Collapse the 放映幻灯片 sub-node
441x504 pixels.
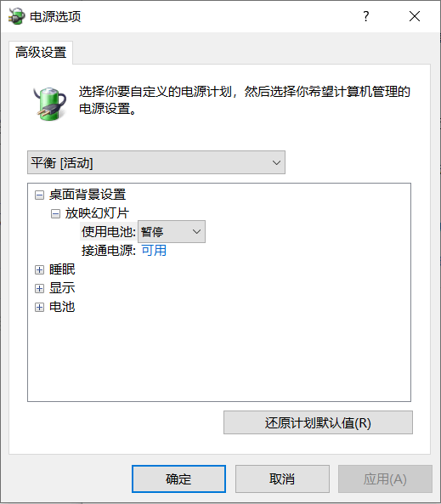(x=55, y=213)
